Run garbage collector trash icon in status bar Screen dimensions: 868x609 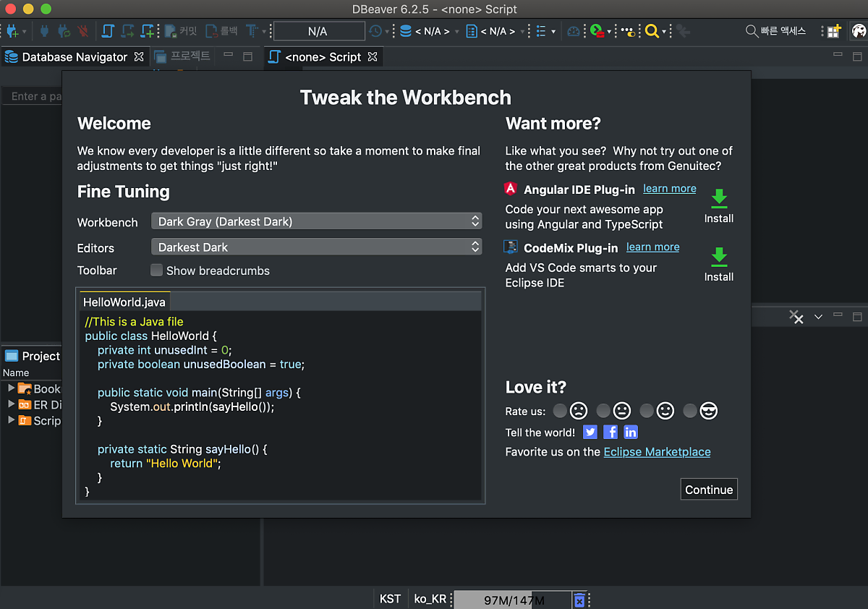(579, 600)
